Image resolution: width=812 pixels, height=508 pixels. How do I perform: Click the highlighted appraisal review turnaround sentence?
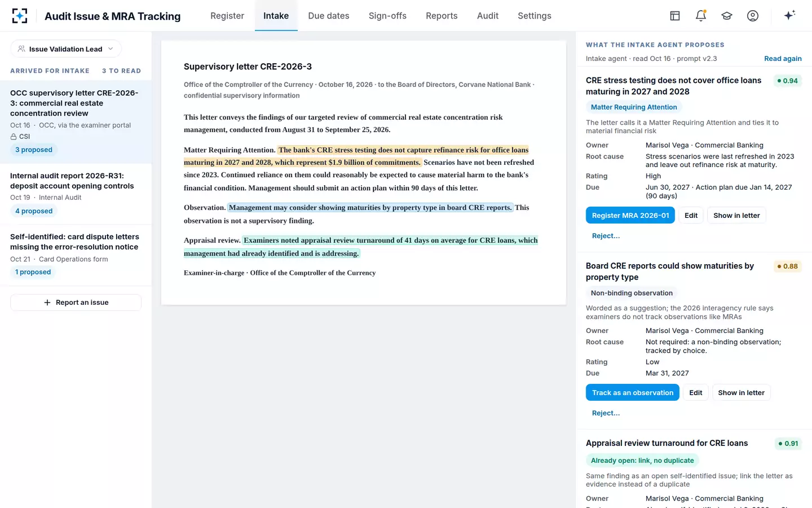pyautogui.click(x=361, y=247)
